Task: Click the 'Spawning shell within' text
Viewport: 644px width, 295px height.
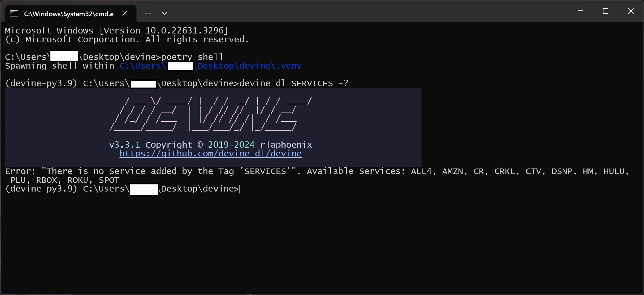Action: coord(59,66)
